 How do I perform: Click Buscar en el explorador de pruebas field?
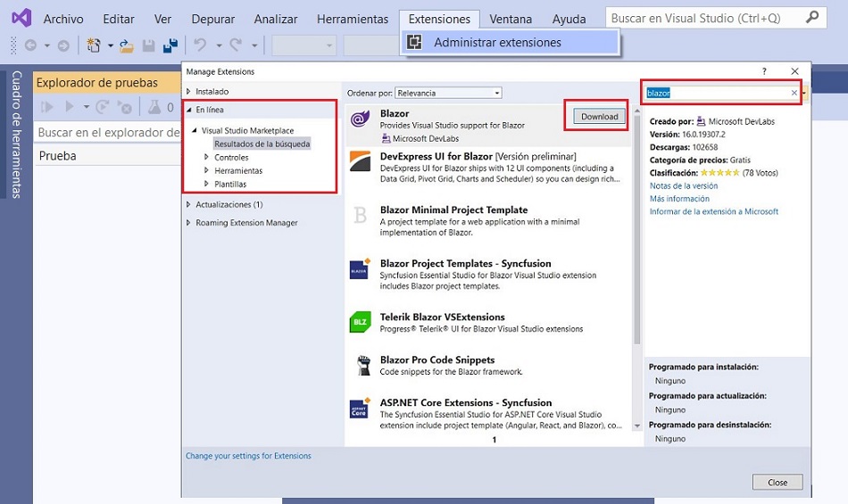(x=108, y=132)
